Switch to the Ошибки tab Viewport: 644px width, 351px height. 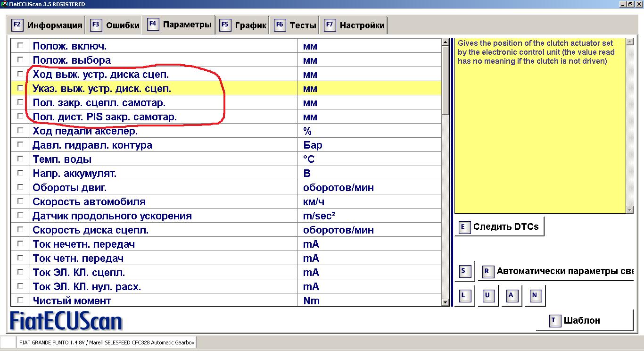tap(115, 25)
